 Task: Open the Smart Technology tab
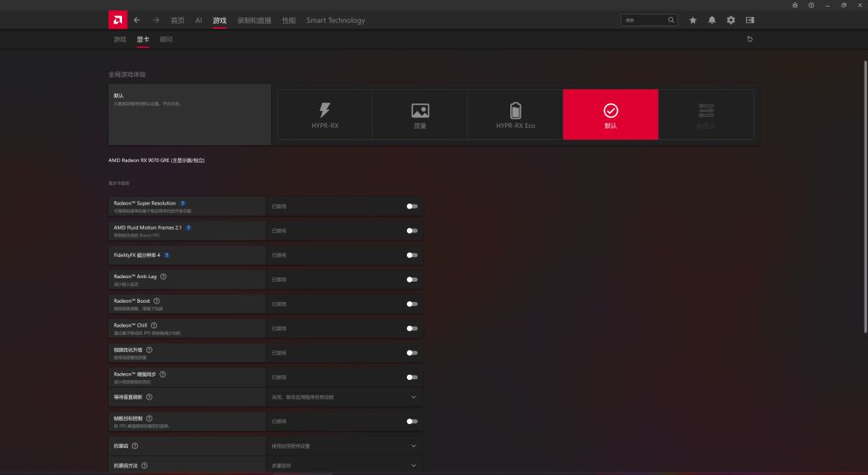click(x=336, y=20)
